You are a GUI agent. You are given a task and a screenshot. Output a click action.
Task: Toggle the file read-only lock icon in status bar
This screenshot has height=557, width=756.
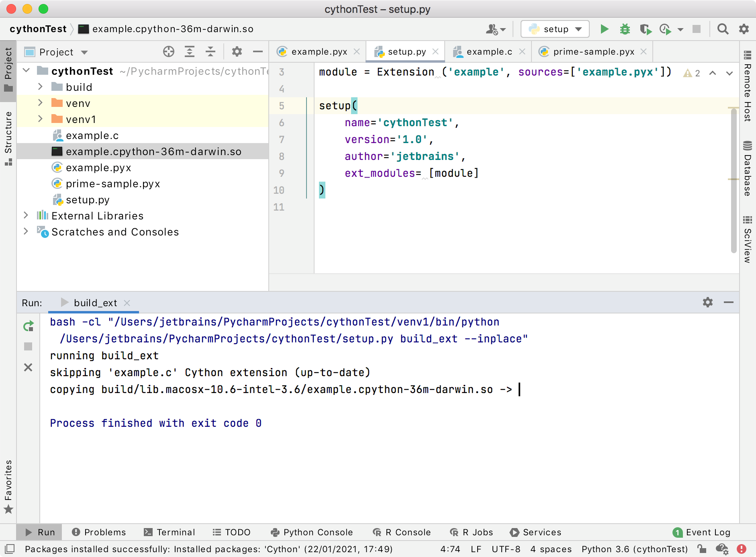click(701, 549)
